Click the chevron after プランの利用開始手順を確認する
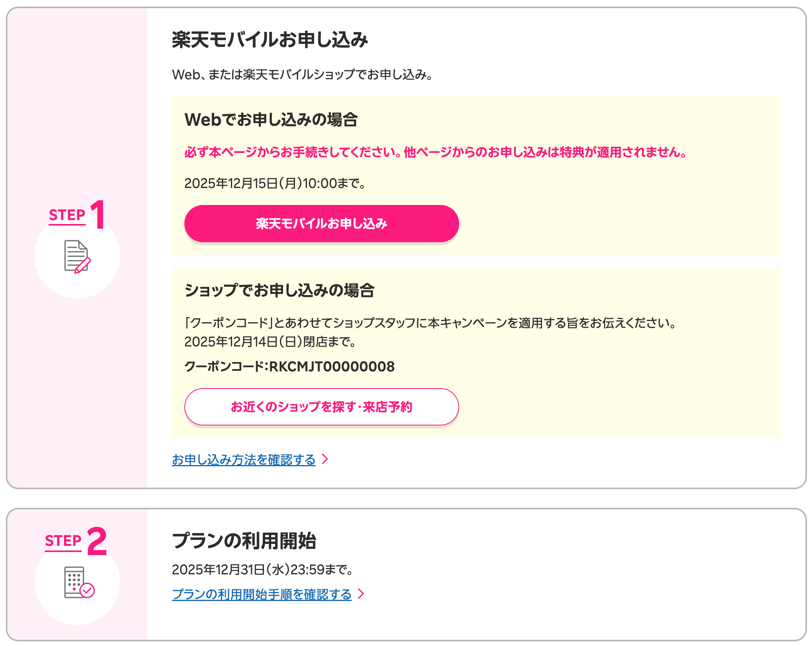 [361, 594]
